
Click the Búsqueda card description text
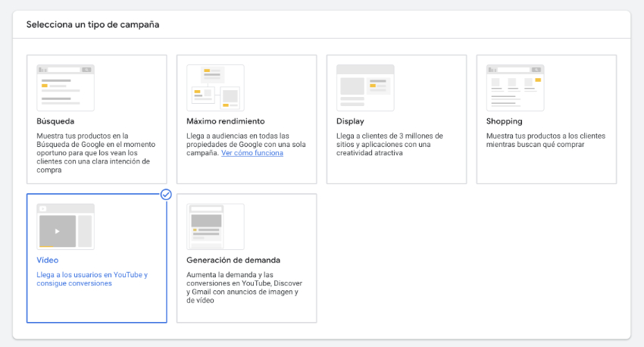[x=96, y=153]
